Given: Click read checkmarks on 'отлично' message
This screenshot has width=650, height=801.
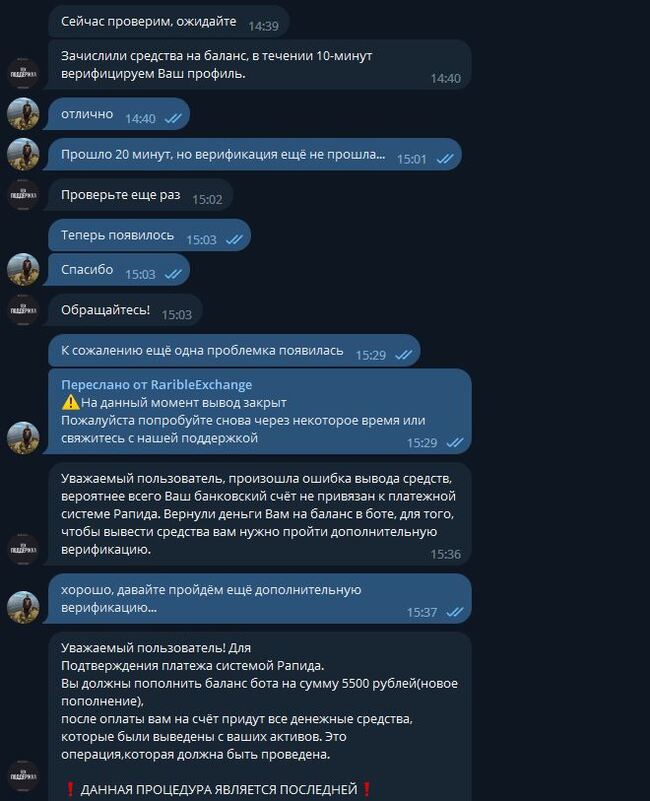Looking at the screenshot, I should click(173, 119).
